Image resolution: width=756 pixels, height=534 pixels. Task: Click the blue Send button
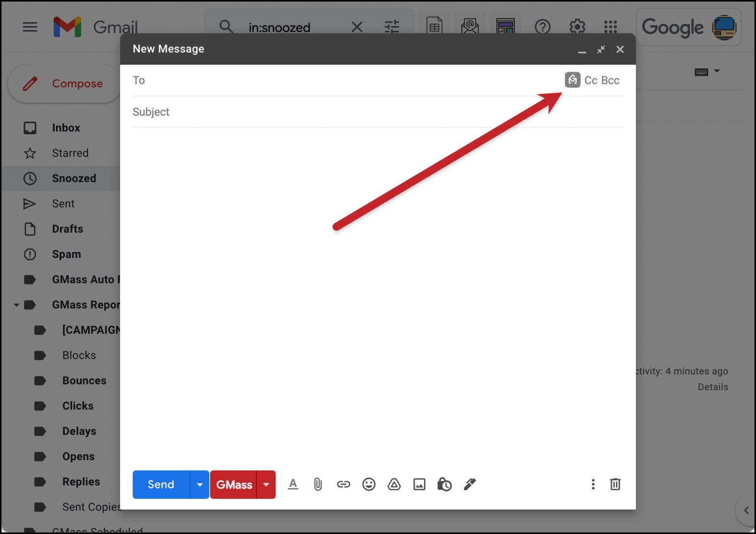(161, 484)
